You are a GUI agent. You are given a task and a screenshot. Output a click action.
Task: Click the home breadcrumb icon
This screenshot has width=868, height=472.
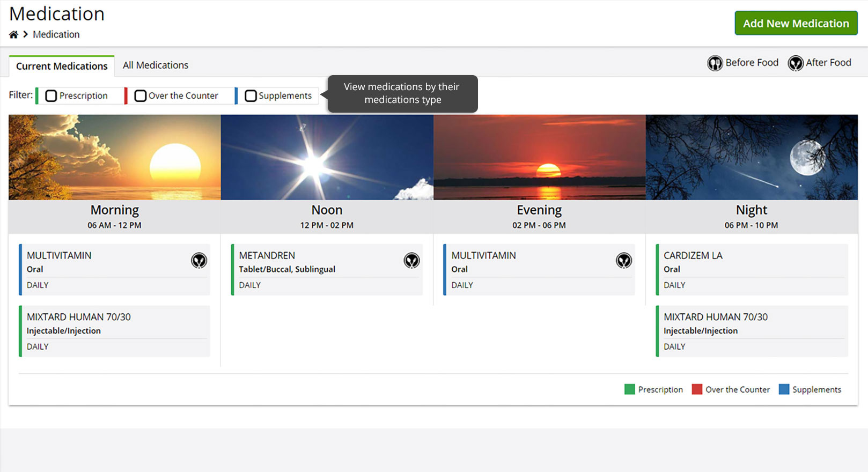click(13, 34)
